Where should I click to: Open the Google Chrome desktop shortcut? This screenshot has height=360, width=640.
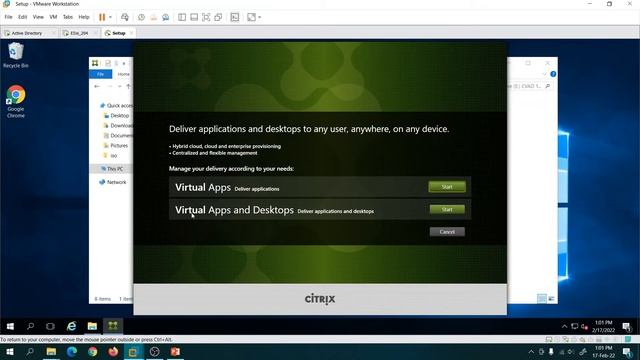tap(16, 102)
